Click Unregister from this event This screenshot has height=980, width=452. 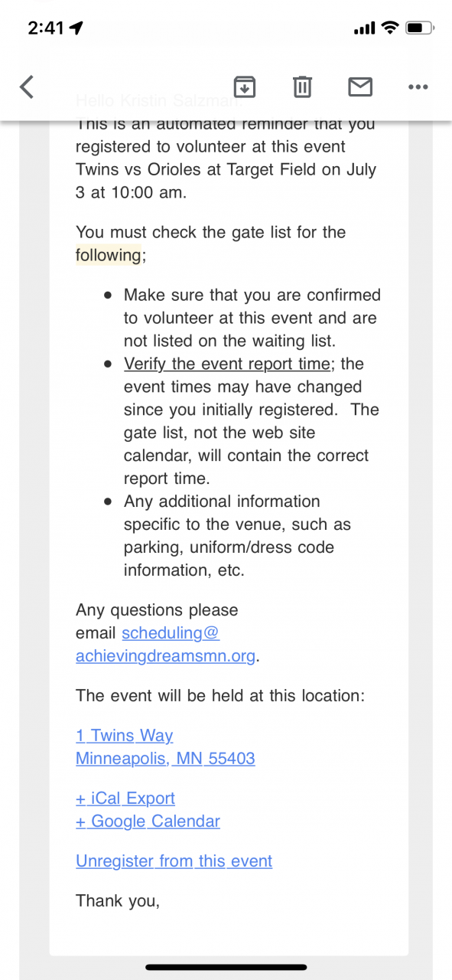[174, 861]
